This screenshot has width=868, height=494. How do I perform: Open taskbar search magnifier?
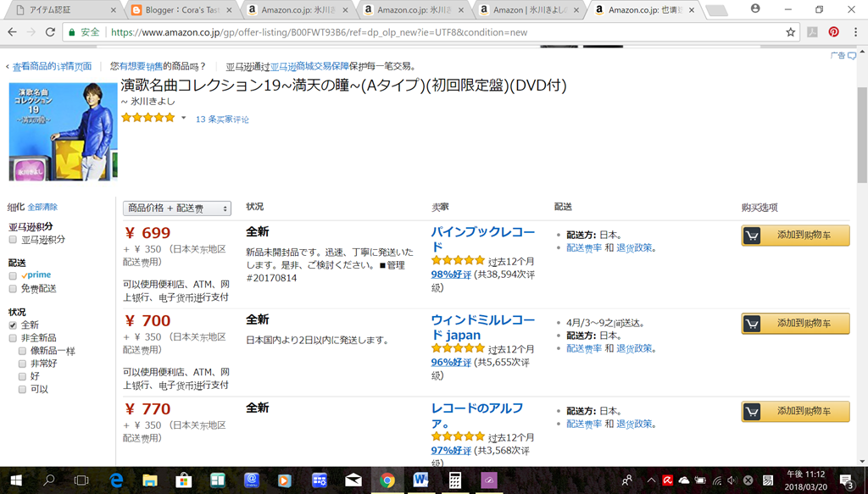pyautogui.click(x=48, y=480)
